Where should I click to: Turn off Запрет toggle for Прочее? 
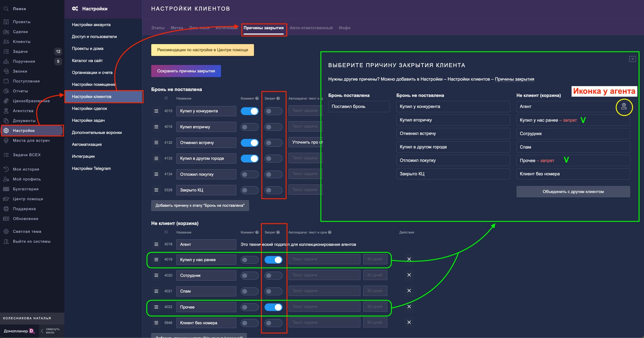tap(273, 307)
